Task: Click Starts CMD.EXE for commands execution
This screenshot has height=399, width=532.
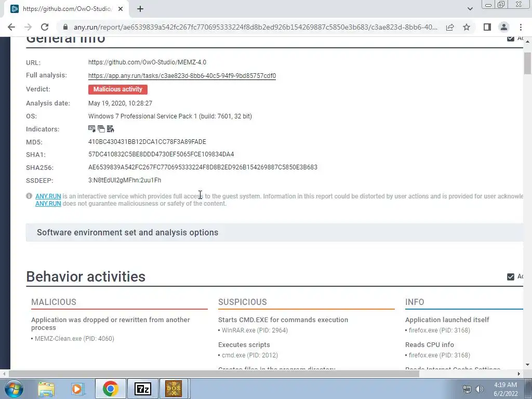Action: [283, 320]
